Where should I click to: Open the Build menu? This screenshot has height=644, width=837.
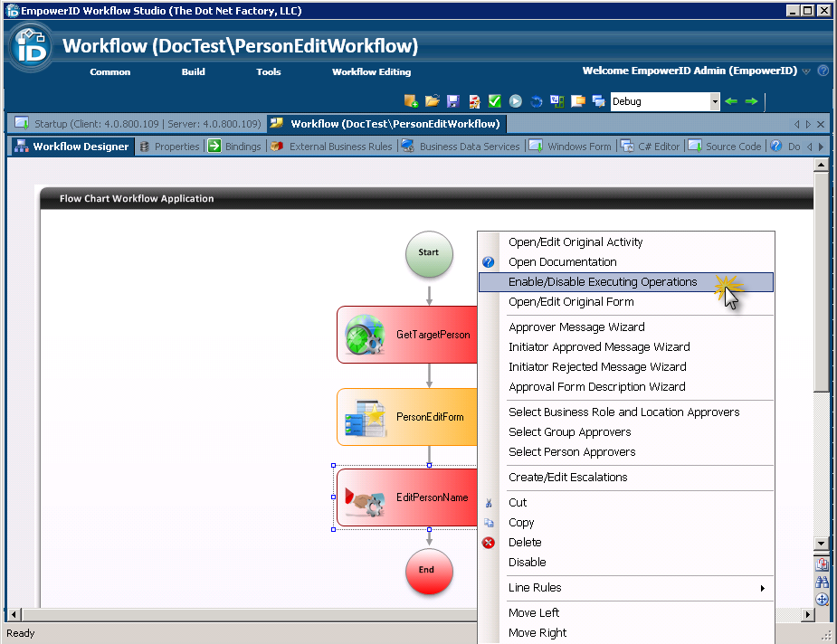coord(193,71)
